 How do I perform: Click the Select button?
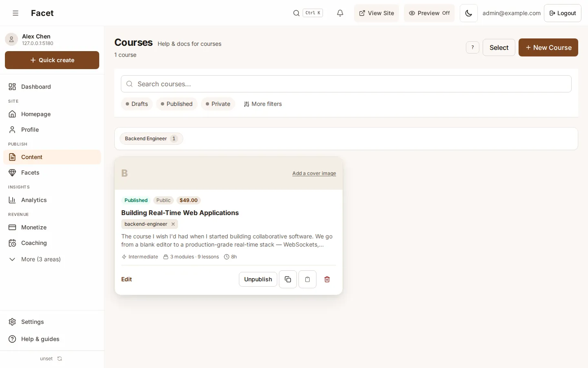point(499,47)
